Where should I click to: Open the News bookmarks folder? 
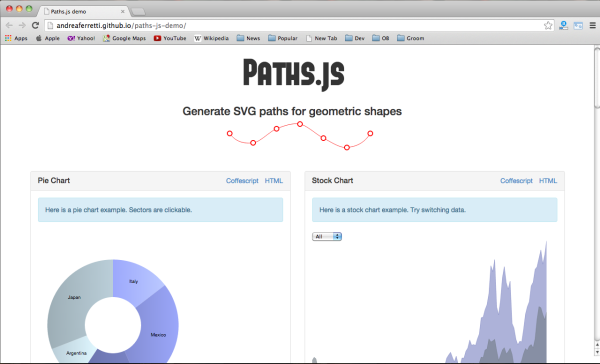(248, 38)
